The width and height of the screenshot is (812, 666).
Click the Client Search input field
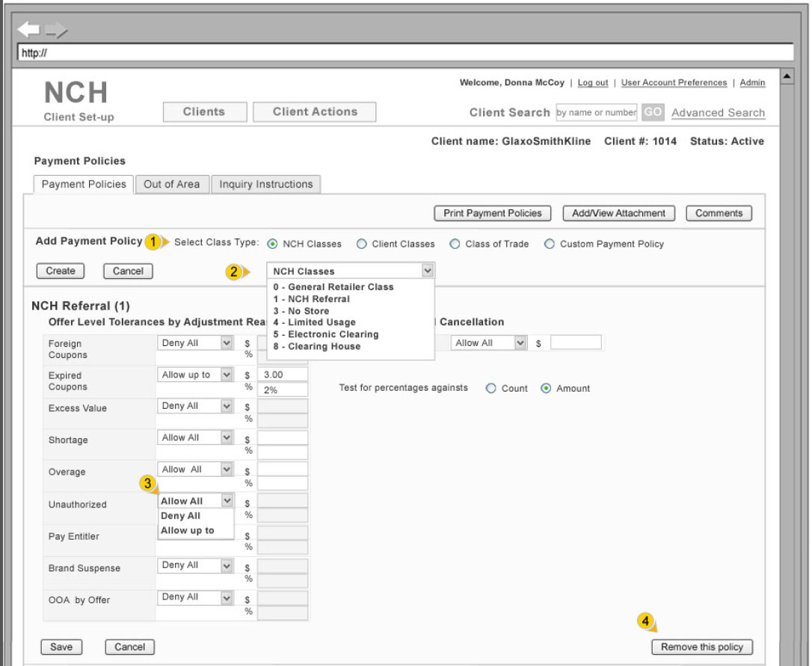(x=596, y=112)
